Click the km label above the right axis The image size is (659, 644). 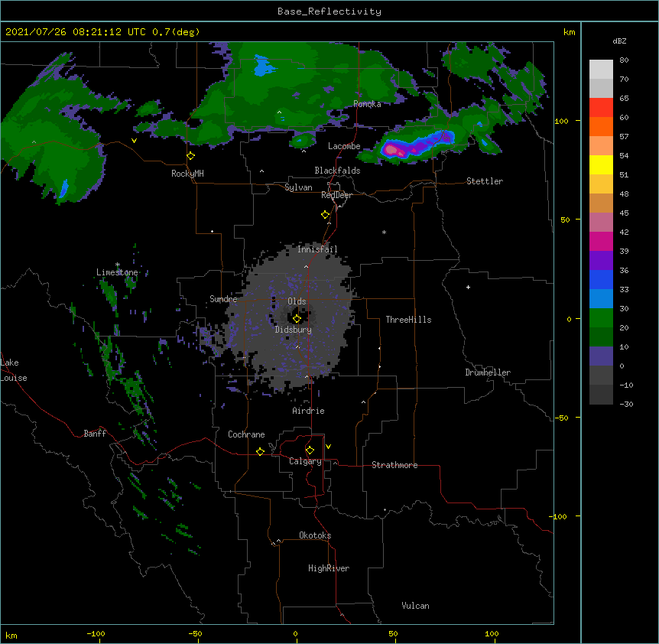(570, 32)
